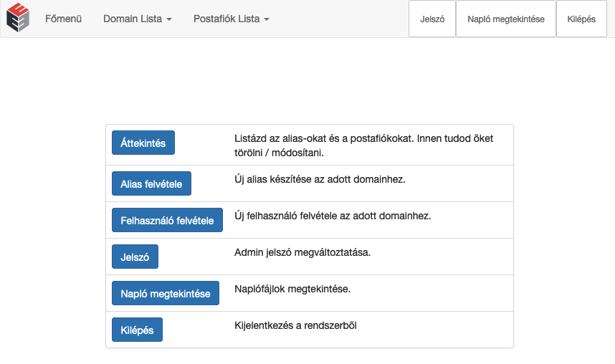615x364 pixels.
Task: Click Jelszó in the top navigation bar
Action: coord(432,19)
